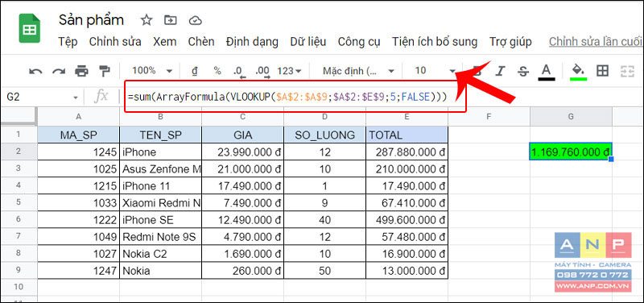Expand the name box dropdown arrow
The width and height of the screenshot is (644, 303).
click(x=76, y=98)
